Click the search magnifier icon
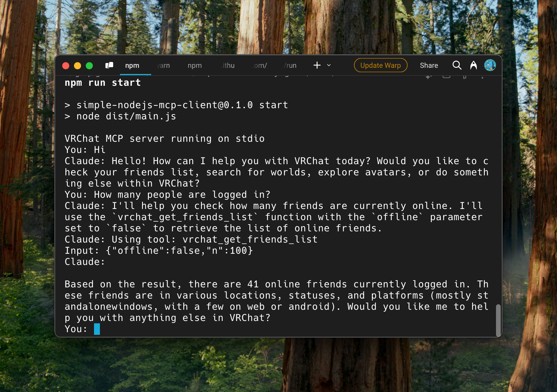This screenshot has height=392, width=557. 457,65
